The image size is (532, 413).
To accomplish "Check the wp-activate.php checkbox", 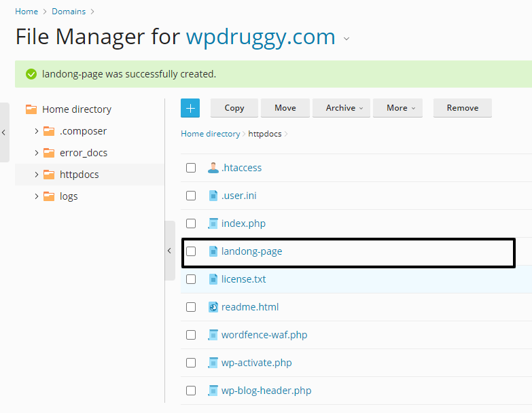I will pyautogui.click(x=191, y=363).
